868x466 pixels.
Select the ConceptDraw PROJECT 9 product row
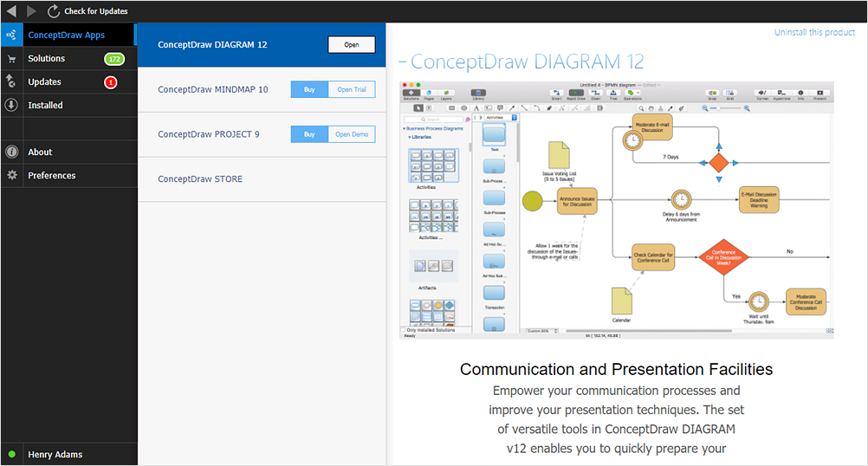pyautogui.click(x=262, y=134)
